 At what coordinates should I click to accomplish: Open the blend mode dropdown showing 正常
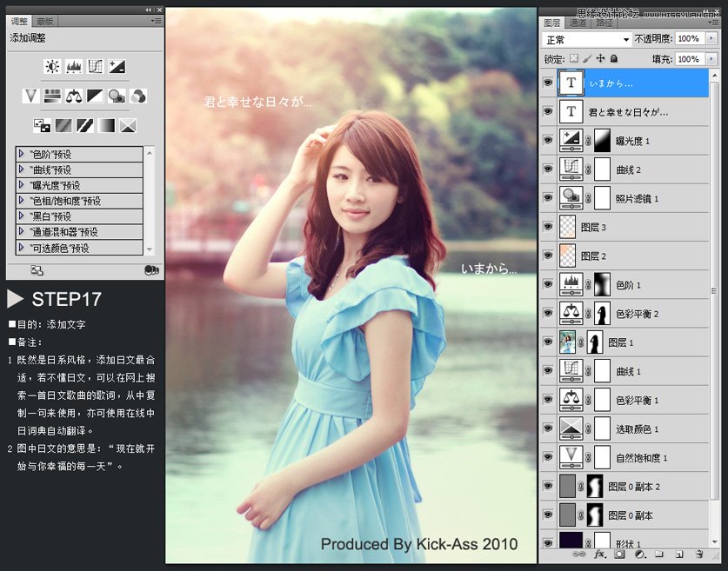tap(584, 38)
